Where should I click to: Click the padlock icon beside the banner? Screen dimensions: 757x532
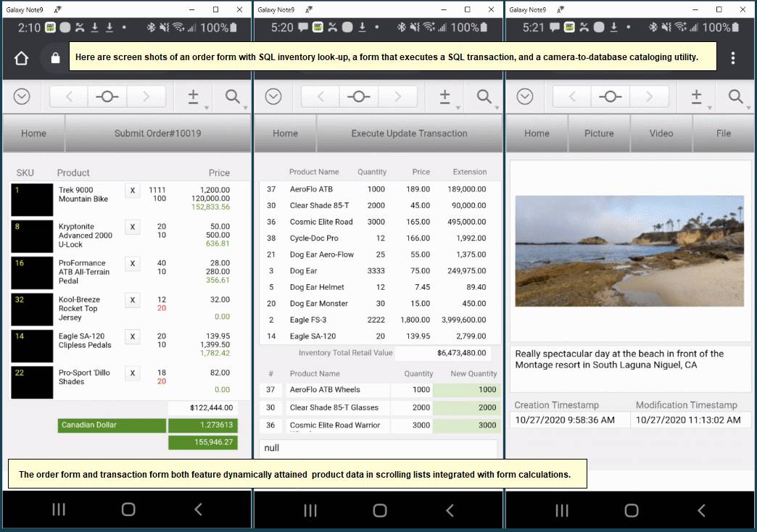55,59
